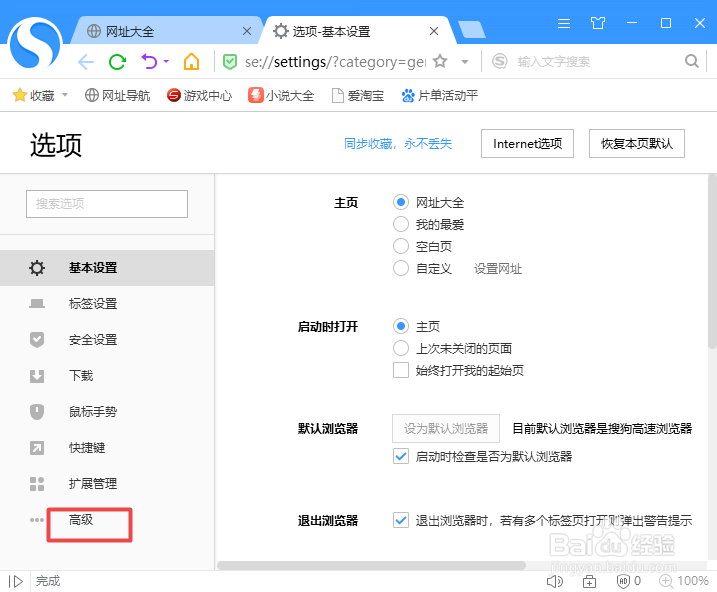The height and width of the screenshot is (592, 717).
Task: Select 上次未关闭的页面 radio
Action: pyautogui.click(x=401, y=348)
